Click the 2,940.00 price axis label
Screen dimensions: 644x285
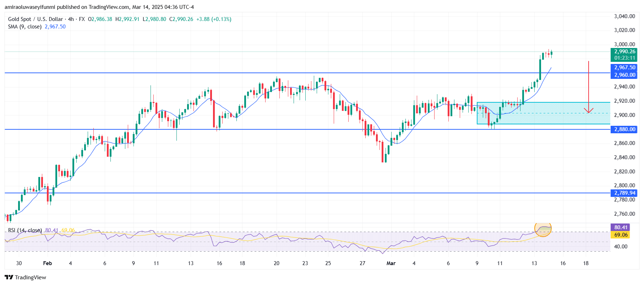pyautogui.click(x=624, y=87)
